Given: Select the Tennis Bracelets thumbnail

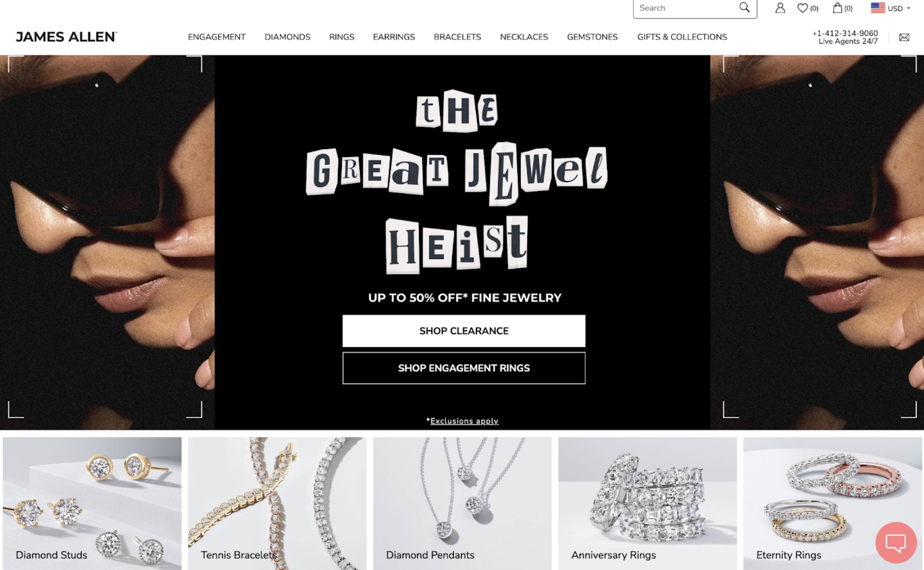Looking at the screenshot, I should coord(277,503).
